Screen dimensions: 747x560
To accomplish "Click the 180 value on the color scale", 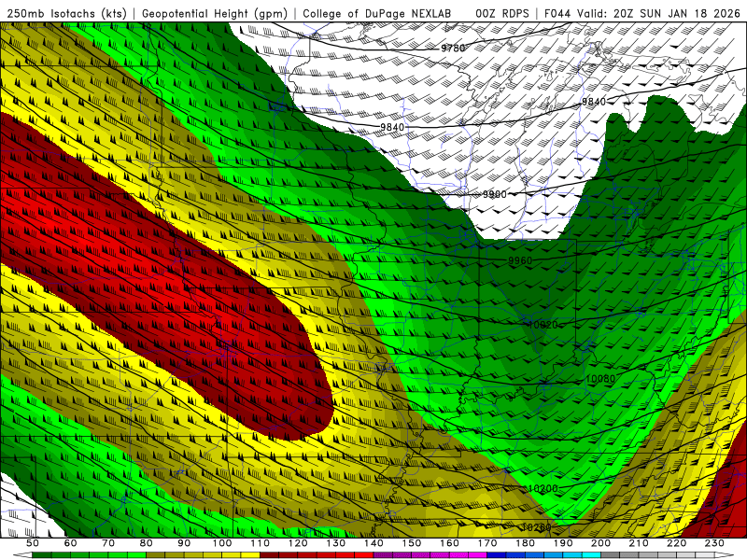I will (x=525, y=543).
